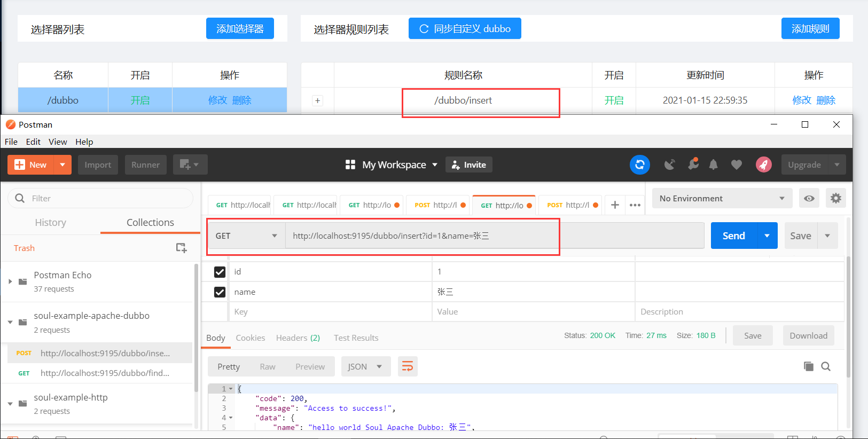Viewport: 868px width, 439px height.
Task: Click the 添加选择器 button
Action: click(x=240, y=28)
